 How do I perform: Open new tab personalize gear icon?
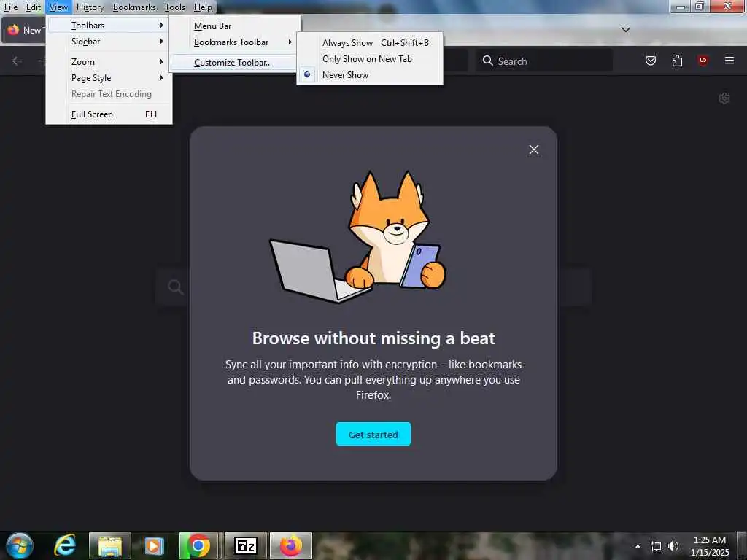pyautogui.click(x=724, y=98)
